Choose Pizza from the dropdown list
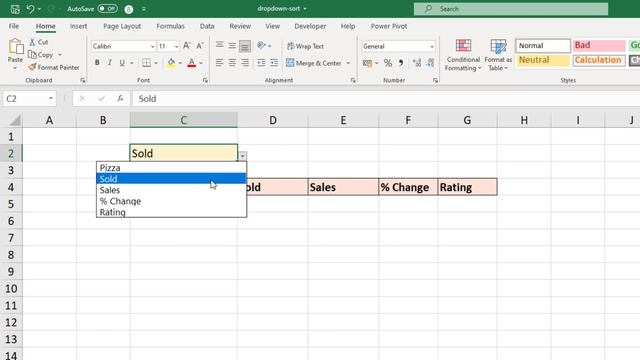The width and height of the screenshot is (640, 360). [x=171, y=168]
